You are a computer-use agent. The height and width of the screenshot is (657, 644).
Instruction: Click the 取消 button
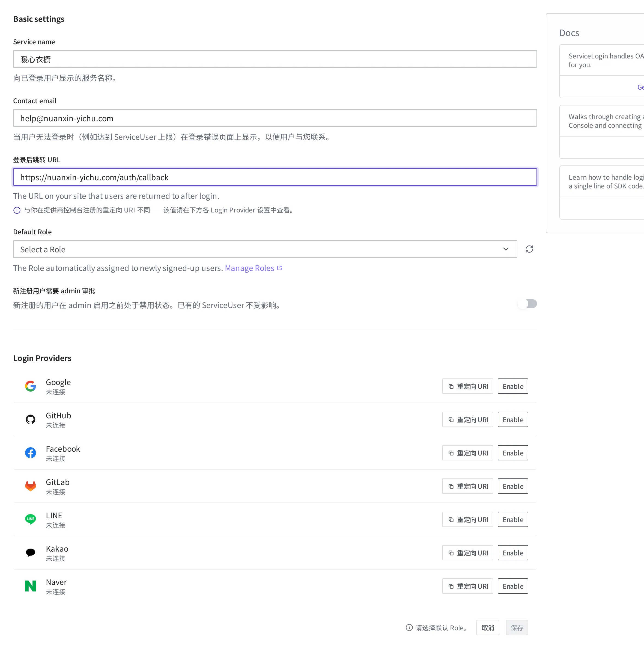pyautogui.click(x=488, y=628)
